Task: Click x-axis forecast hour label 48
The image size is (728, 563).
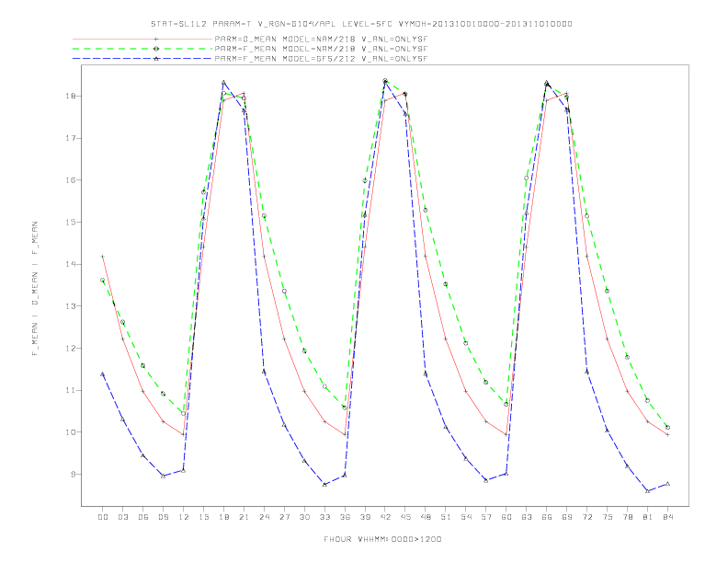Action: coord(426,517)
